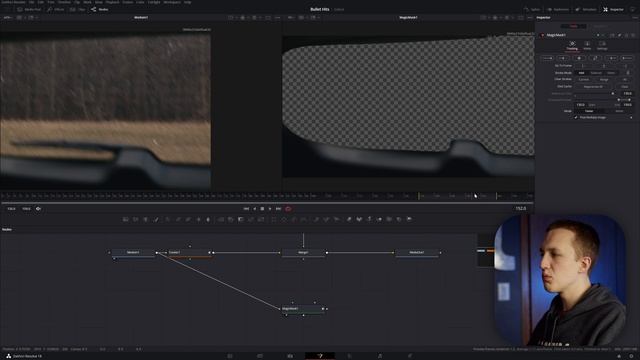This screenshot has height=360, width=640.
Task: Pin the MagicMask1 inspector controls
Action: pos(620,36)
